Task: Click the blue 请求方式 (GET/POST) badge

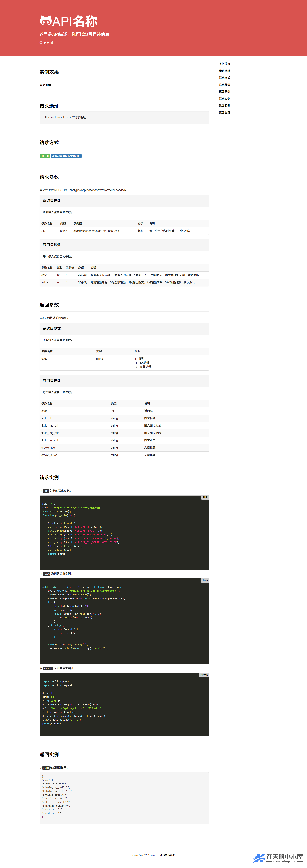Action: coord(66,156)
